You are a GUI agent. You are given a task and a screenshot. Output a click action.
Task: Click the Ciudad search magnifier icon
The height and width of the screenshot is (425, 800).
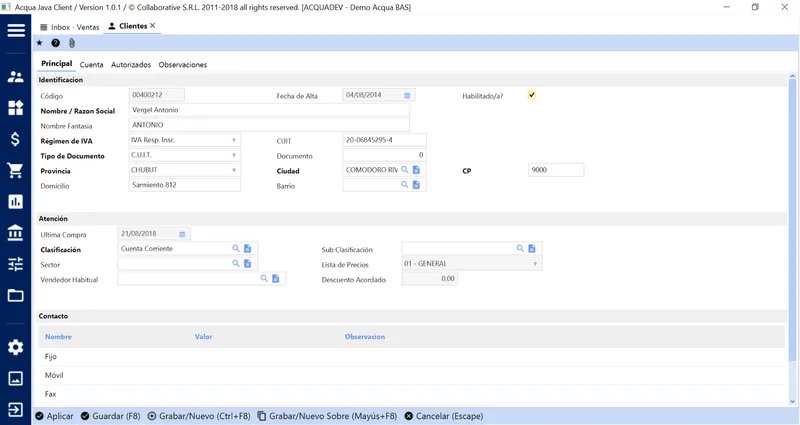point(405,169)
